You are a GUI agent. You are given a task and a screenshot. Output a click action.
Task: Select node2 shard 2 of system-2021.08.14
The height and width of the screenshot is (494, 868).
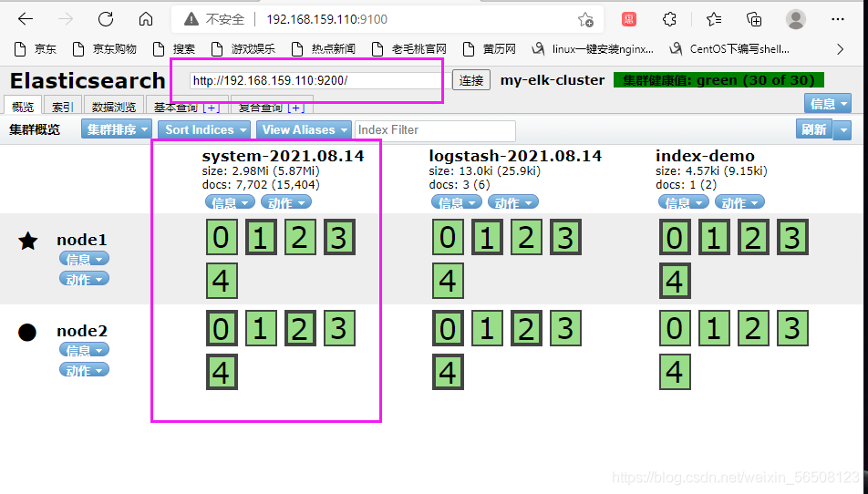(x=300, y=329)
